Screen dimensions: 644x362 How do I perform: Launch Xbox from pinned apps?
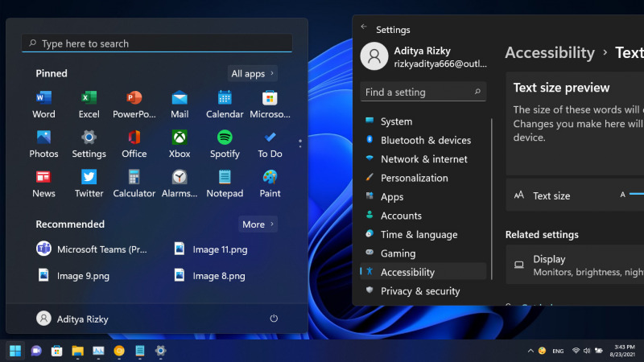pos(180,144)
